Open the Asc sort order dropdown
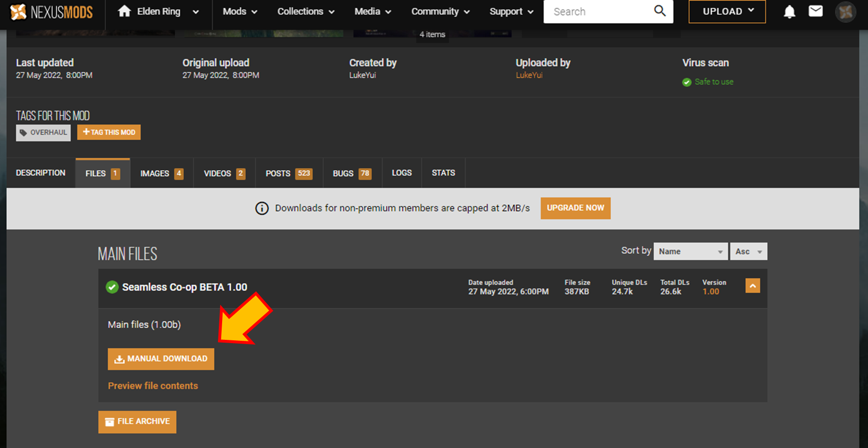 pyautogui.click(x=749, y=251)
